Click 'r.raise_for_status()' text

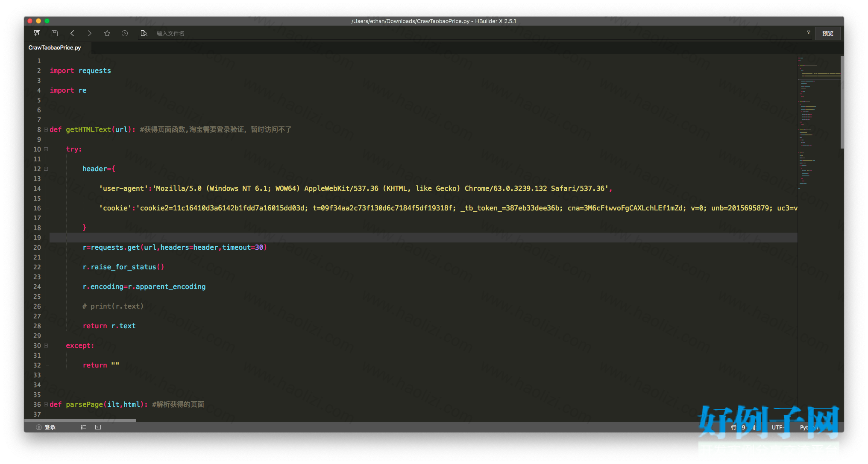pyautogui.click(x=123, y=267)
